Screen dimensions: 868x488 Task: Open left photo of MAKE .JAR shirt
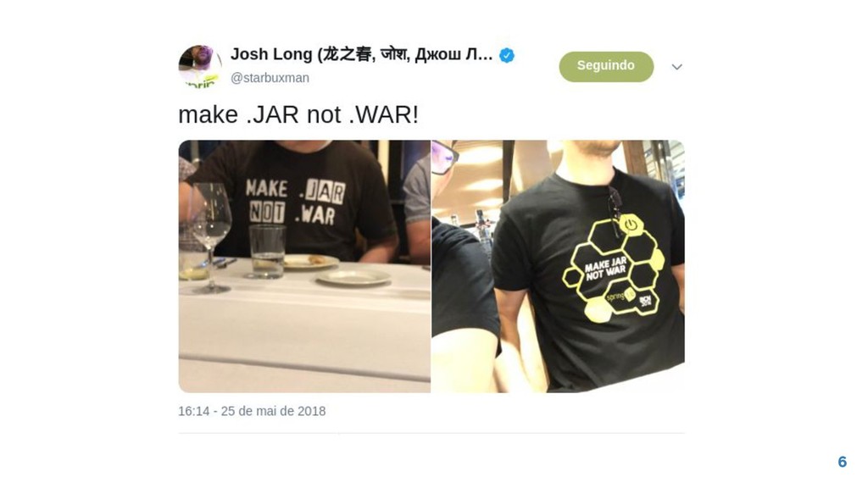(x=304, y=266)
